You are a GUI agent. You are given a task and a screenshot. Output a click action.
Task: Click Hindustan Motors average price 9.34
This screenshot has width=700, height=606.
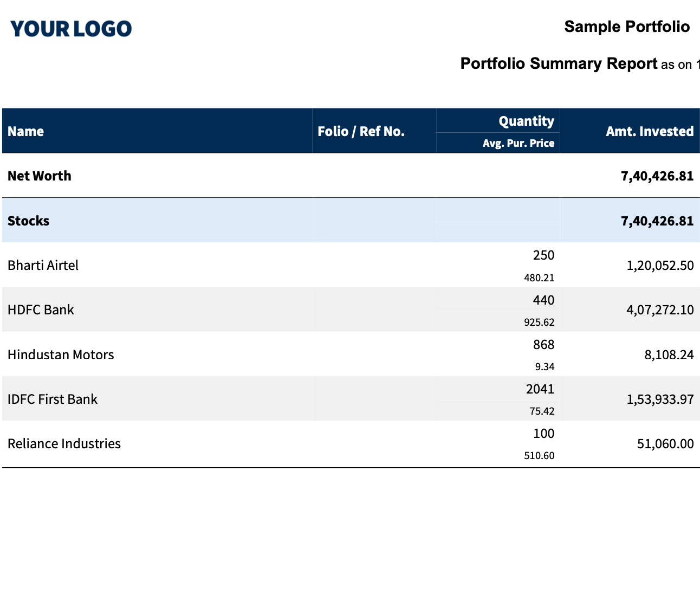click(x=545, y=366)
